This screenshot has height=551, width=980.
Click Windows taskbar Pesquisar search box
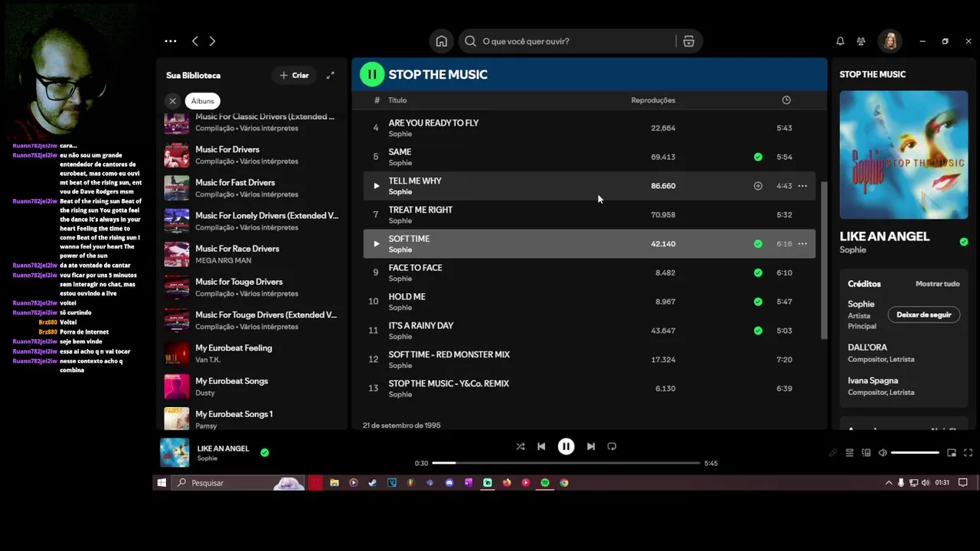click(x=239, y=483)
